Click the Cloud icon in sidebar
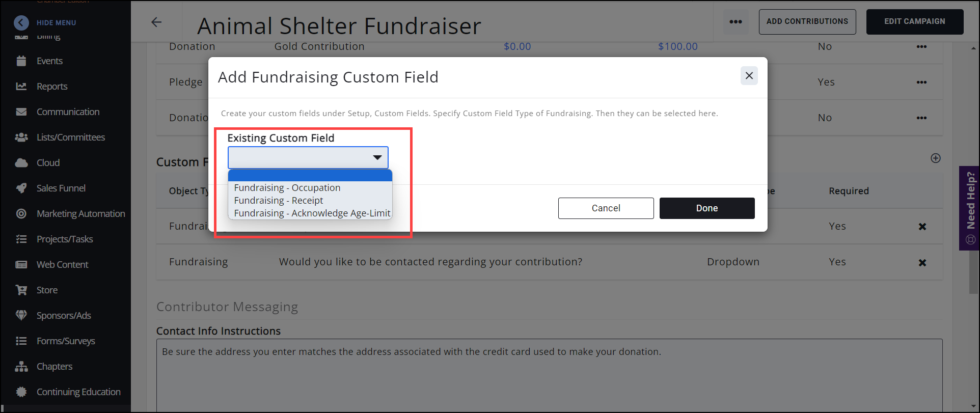The image size is (980, 413). [21, 163]
